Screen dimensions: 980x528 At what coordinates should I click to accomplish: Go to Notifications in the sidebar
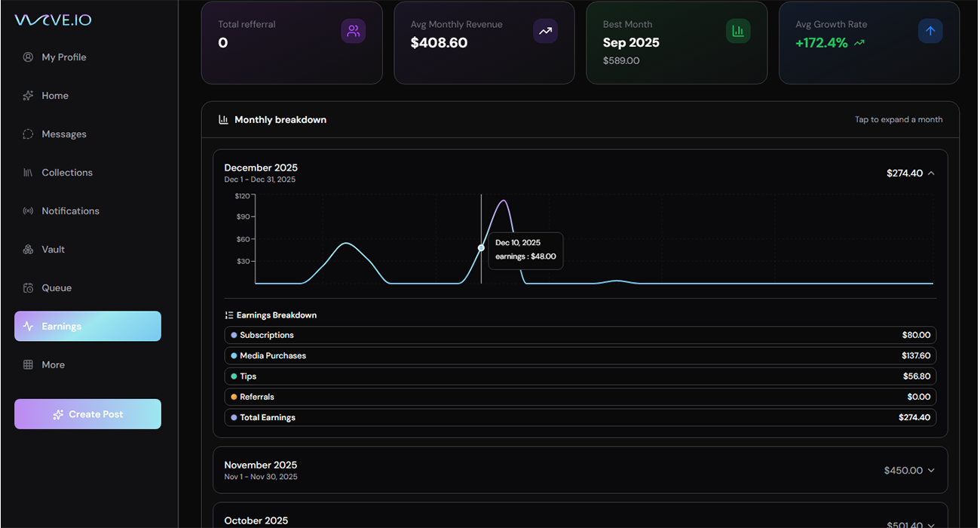tap(70, 211)
